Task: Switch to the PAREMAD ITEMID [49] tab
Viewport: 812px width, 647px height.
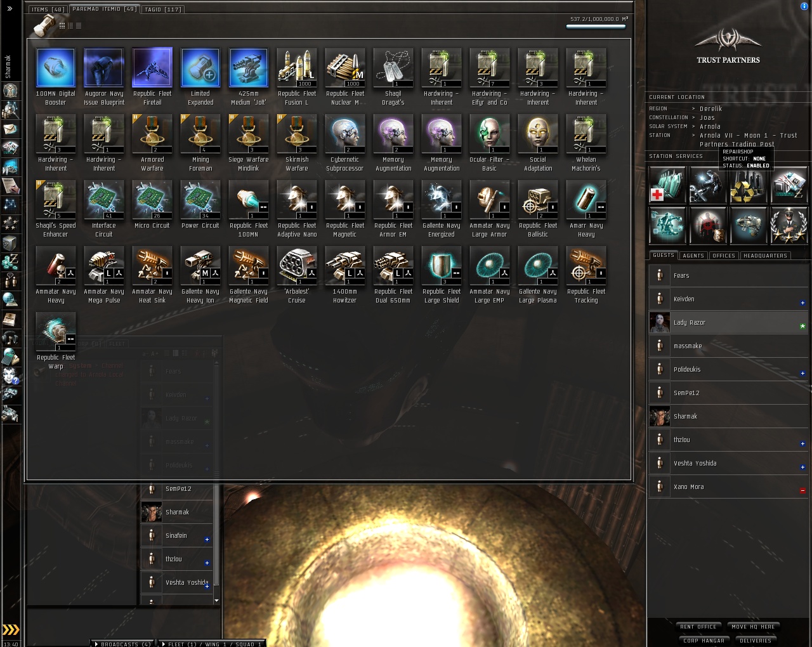Action: tap(104, 9)
